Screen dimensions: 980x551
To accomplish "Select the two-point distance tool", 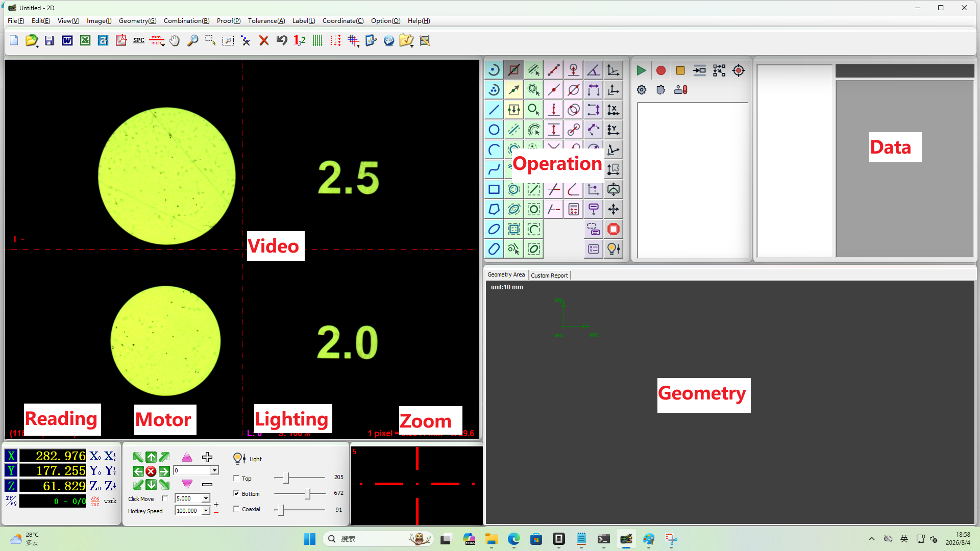I will (x=553, y=70).
